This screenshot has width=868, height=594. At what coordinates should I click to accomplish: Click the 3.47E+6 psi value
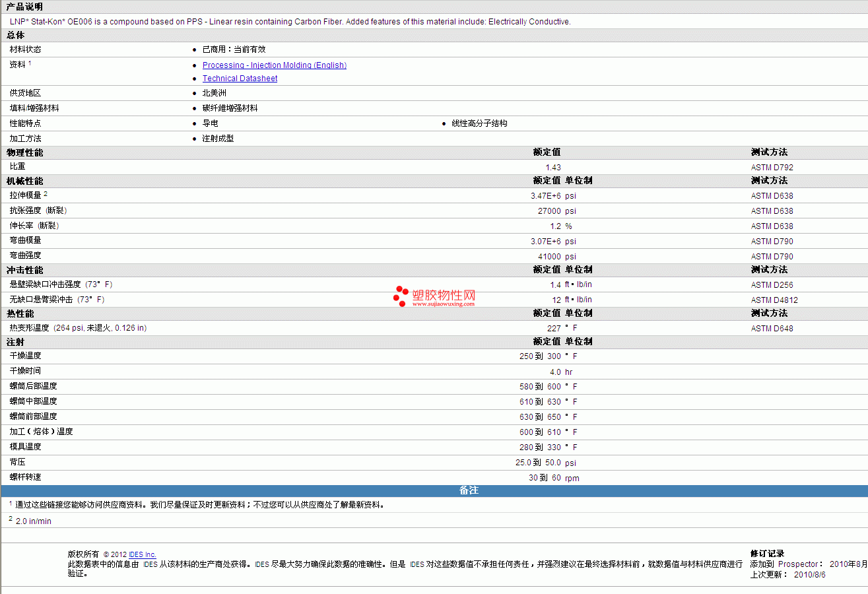553,196
